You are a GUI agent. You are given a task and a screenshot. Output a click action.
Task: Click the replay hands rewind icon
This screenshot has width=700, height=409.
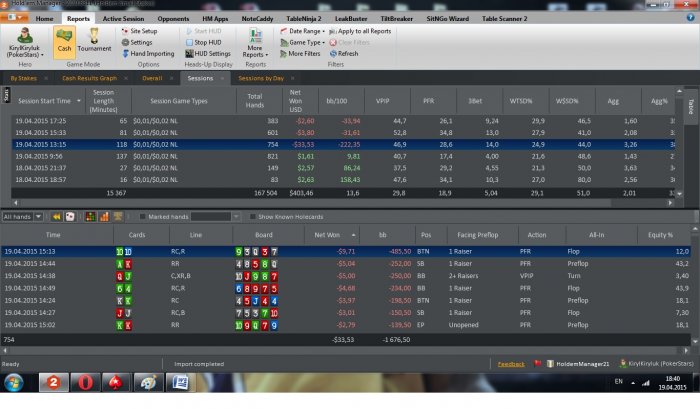[57, 217]
